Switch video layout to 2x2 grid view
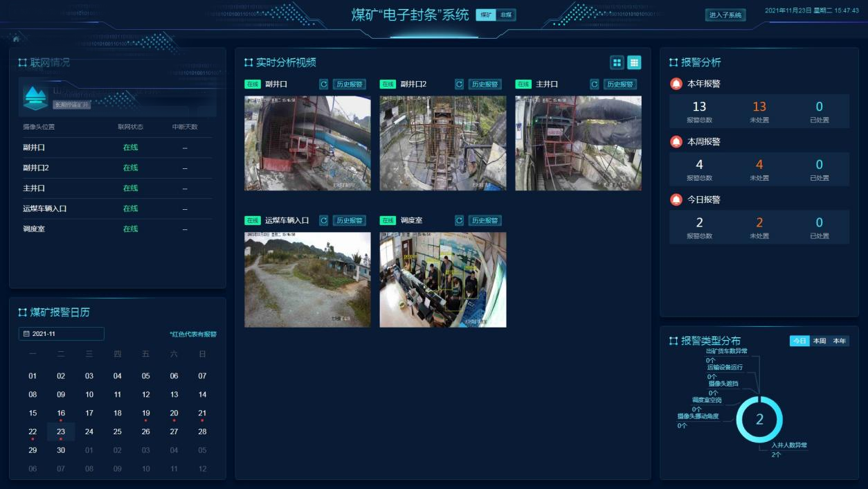This screenshot has height=489, width=868. 617,63
